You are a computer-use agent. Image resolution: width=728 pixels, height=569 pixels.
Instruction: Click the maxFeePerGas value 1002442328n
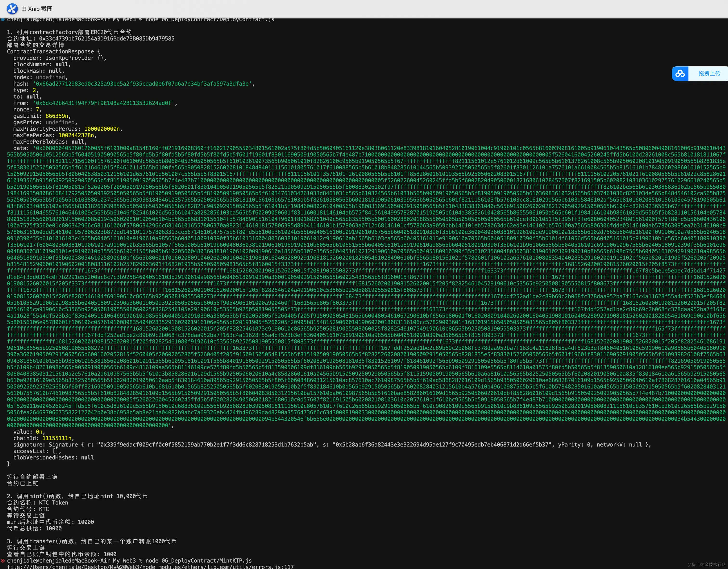[76, 135]
